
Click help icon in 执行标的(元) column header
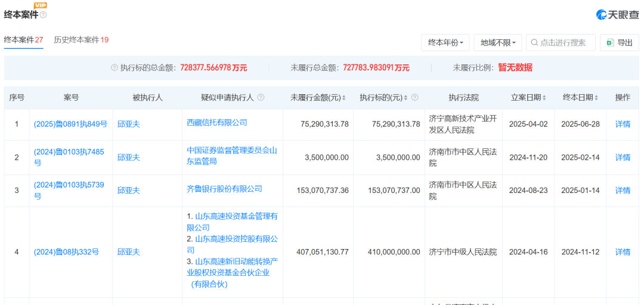[415, 98]
